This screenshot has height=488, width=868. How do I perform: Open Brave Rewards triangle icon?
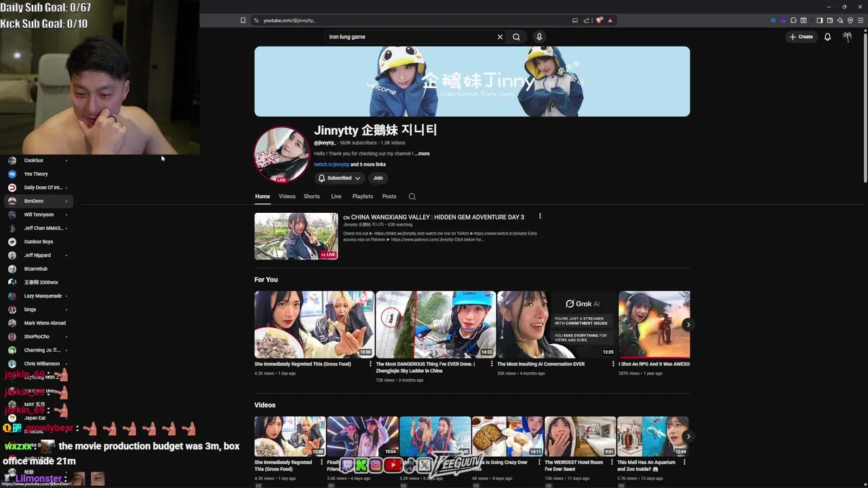point(610,20)
